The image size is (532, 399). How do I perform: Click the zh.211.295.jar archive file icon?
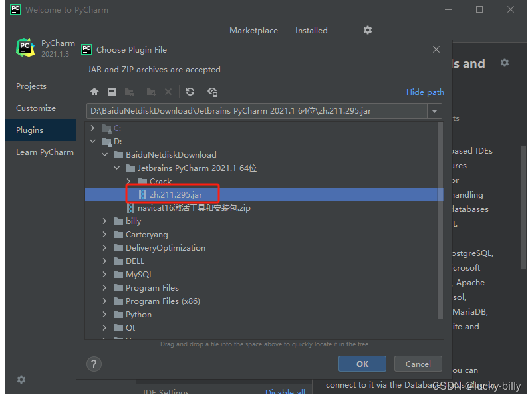click(142, 195)
